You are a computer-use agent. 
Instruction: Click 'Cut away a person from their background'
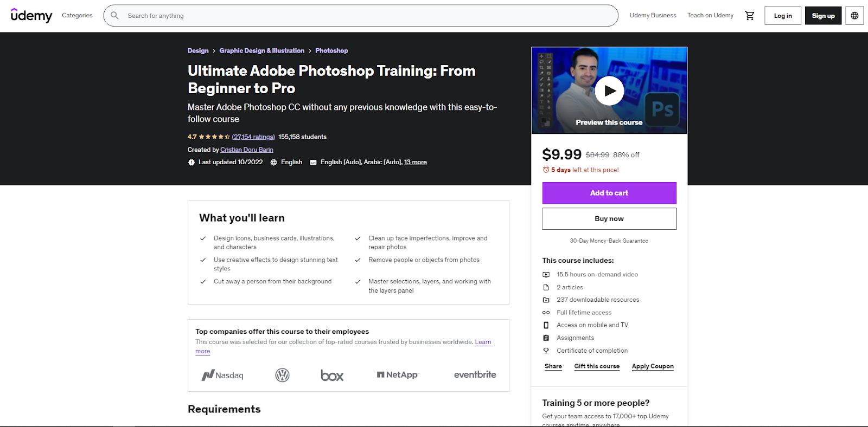pos(272,282)
